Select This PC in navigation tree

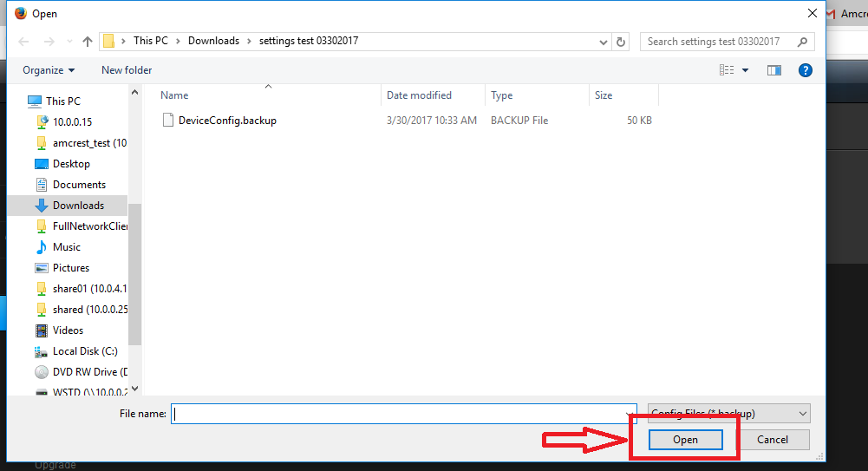tap(63, 101)
